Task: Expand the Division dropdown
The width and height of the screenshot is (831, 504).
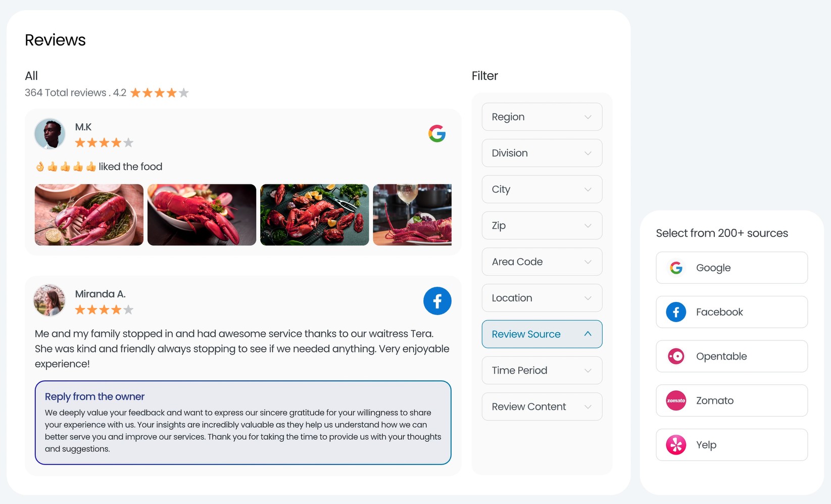Action: click(542, 153)
